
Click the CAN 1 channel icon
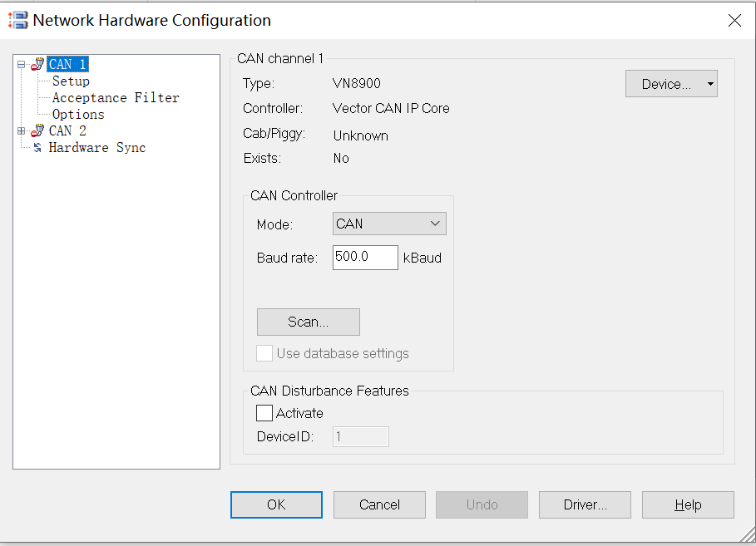point(37,64)
